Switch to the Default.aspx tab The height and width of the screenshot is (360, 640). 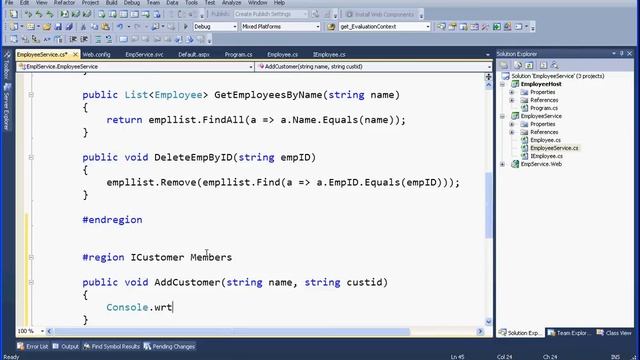[194, 54]
